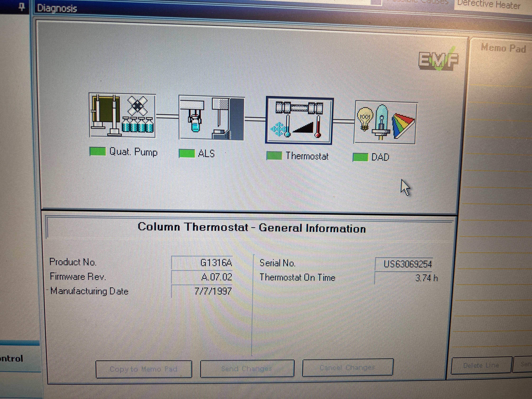Viewport: 532px width, 399px height.
Task: Click the Serial No. field US63069254
Action: (404, 264)
